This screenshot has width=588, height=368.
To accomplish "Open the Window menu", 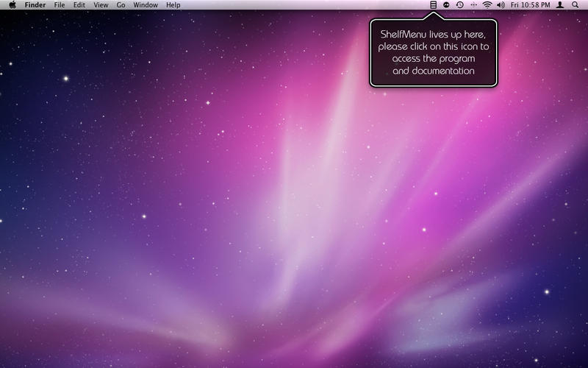I will 146,5.
